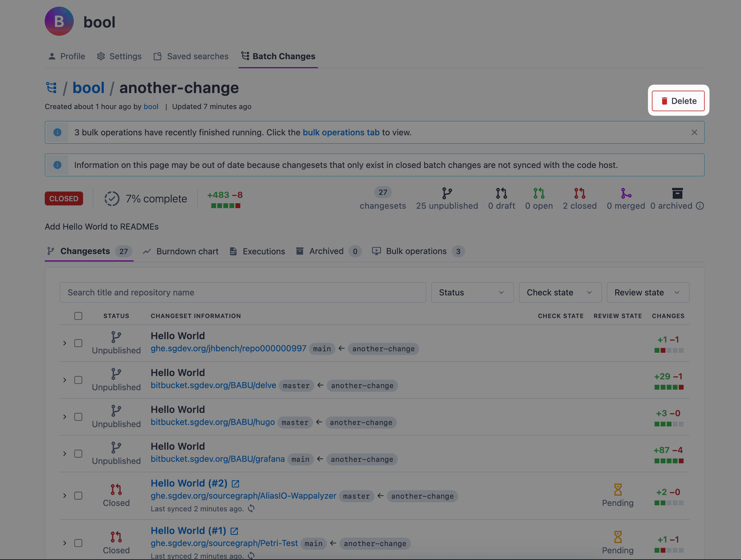Open external link for Hello World (#2)
Viewport: 741px width, 560px height.
coord(235,484)
